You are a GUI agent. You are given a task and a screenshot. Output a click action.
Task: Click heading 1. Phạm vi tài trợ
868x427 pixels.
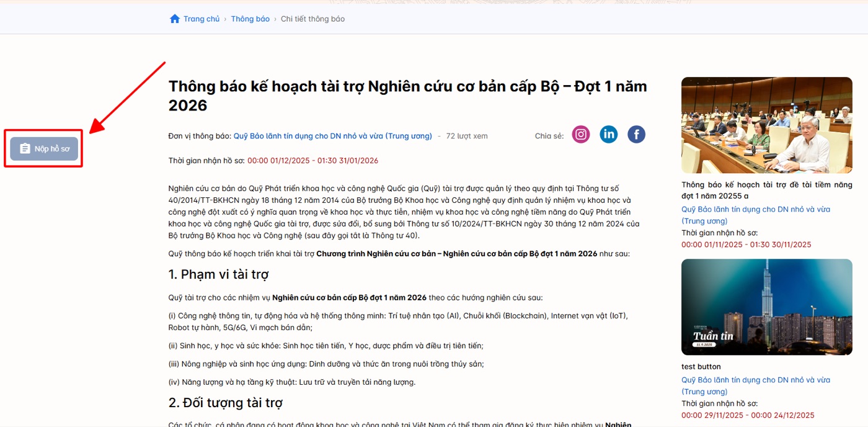[218, 274]
